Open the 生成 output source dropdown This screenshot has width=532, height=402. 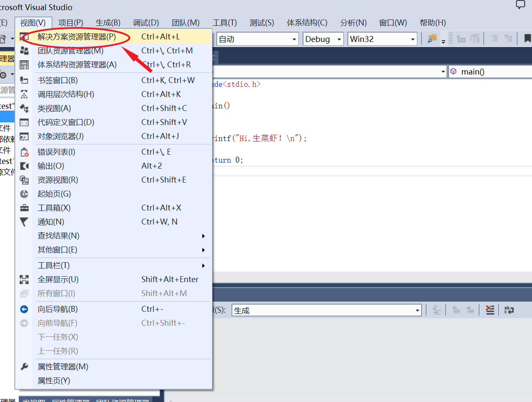tap(326, 311)
